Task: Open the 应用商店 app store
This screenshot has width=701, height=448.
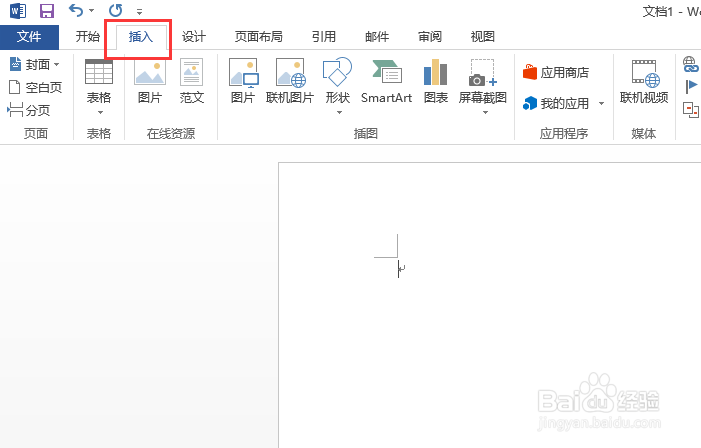Action: [x=556, y=72]
